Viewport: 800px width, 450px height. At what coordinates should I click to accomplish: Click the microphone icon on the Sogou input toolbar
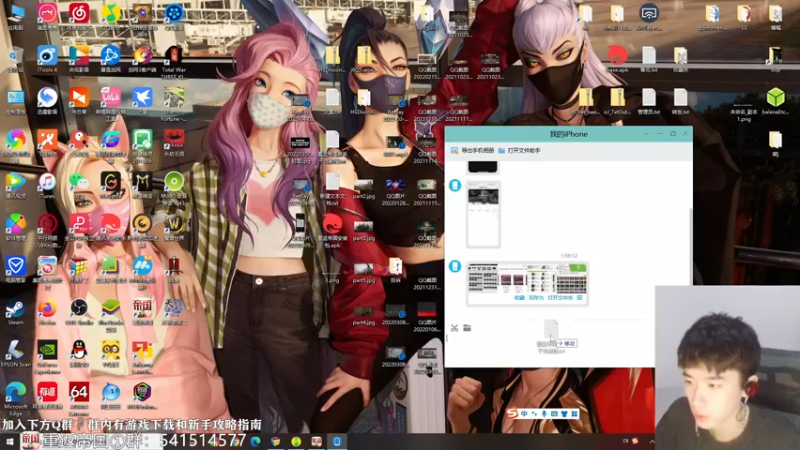point(544,414)
